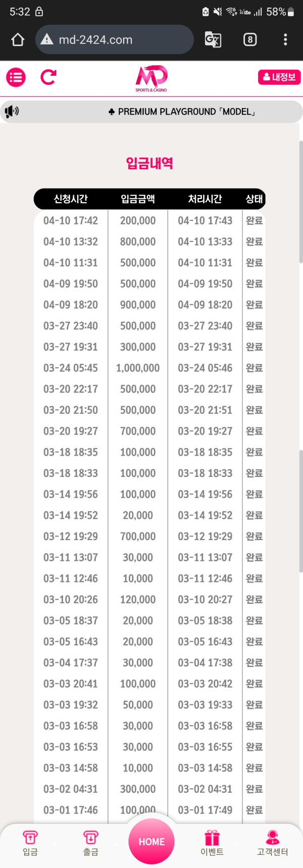Tap the md-2424.com address bar
303x868 pixels.
[x=121, y=39]
